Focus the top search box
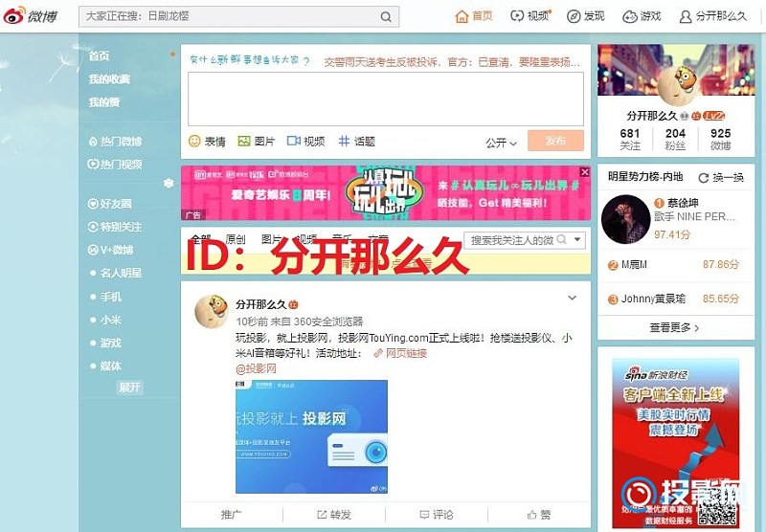The image size is (766, 532). (238, 16)
